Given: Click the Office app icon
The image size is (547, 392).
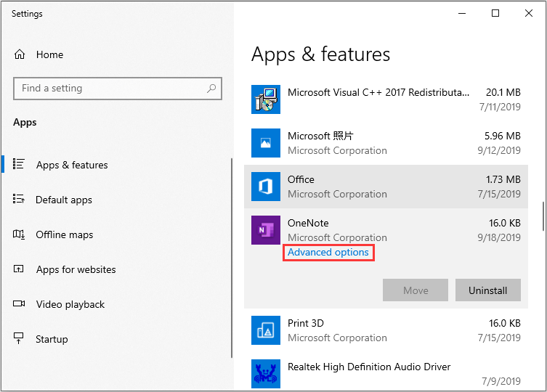Looking at the screenshot, I should coord(266,187).
